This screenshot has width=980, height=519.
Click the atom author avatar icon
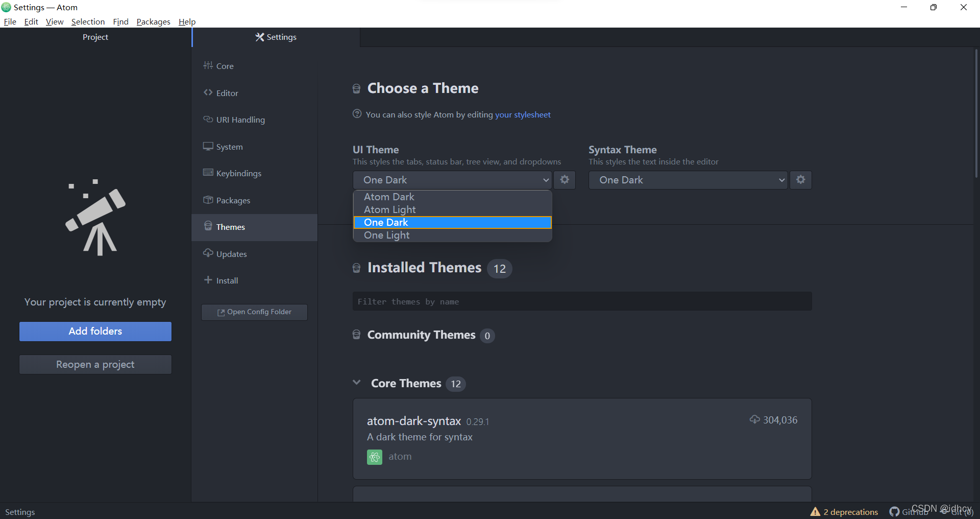(x=375, y=457)
